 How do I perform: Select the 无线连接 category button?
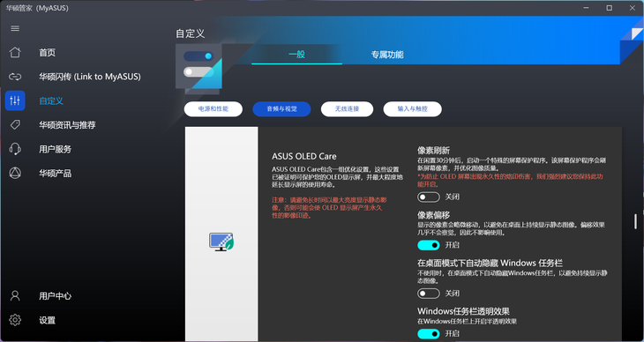[x=347, y=109]
